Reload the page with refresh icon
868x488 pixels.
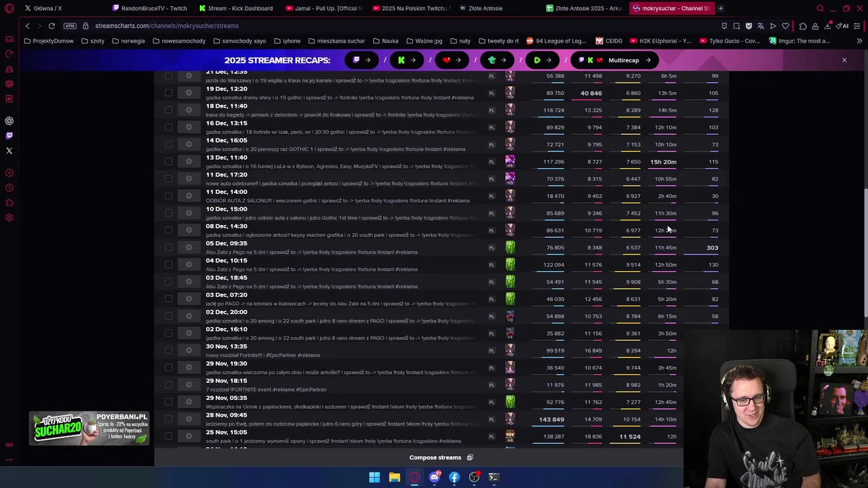pyautogui.click(x=52, y=26)
